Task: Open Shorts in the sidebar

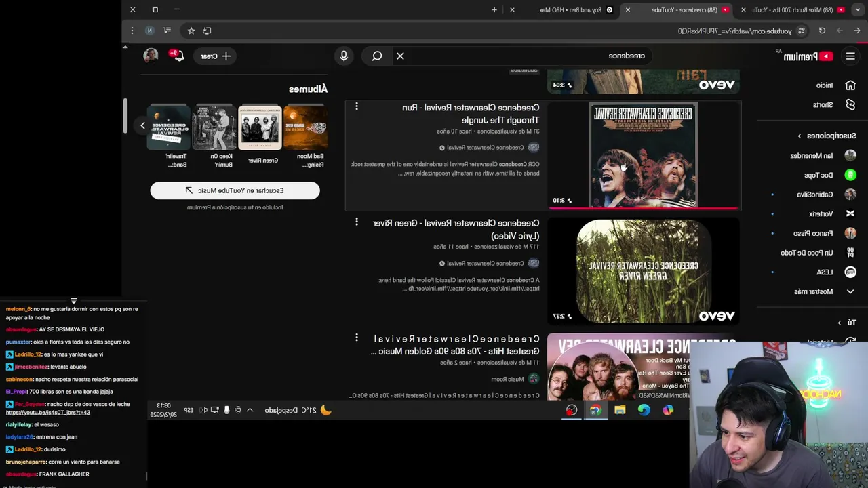Action: [x=834, y=105]
